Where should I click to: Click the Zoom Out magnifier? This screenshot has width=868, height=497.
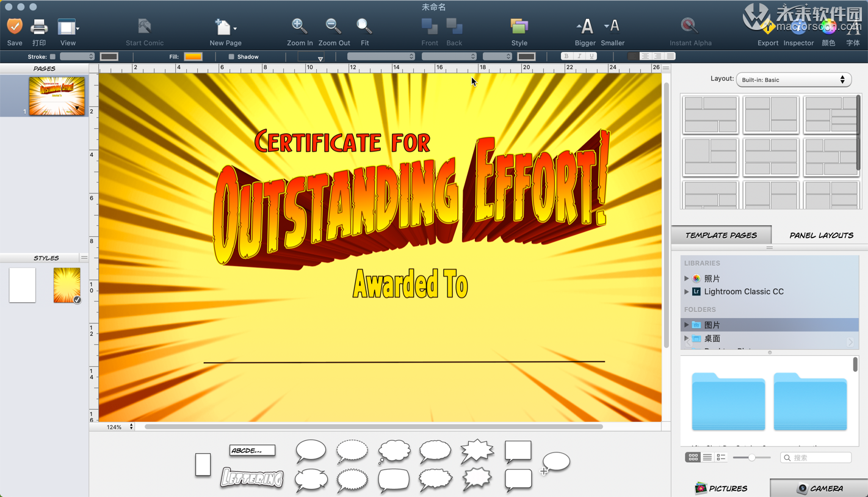(x=333, y=26)
